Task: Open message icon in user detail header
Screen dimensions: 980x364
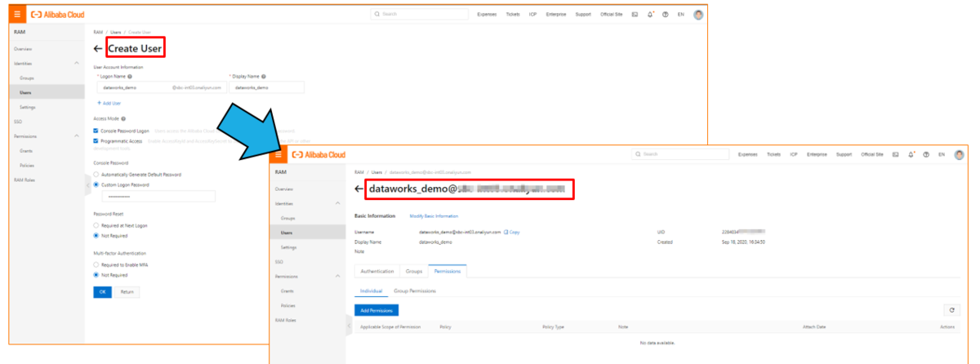Action: click(x=896, y=154)
